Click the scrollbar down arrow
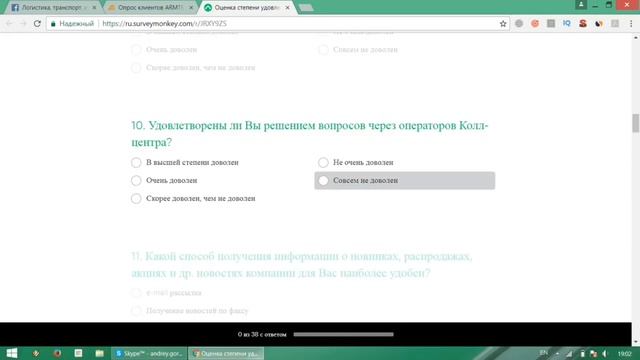The image size is (640, 360). click(x=636, y=342)
